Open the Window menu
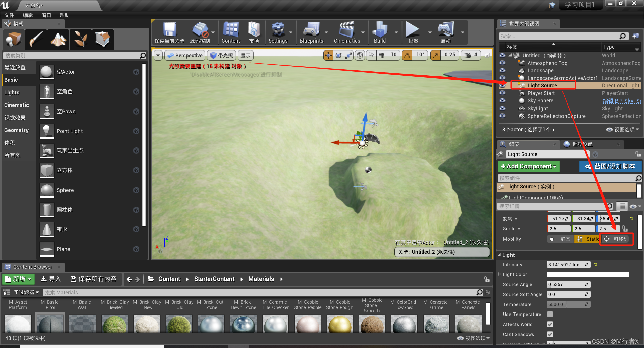 46,15
